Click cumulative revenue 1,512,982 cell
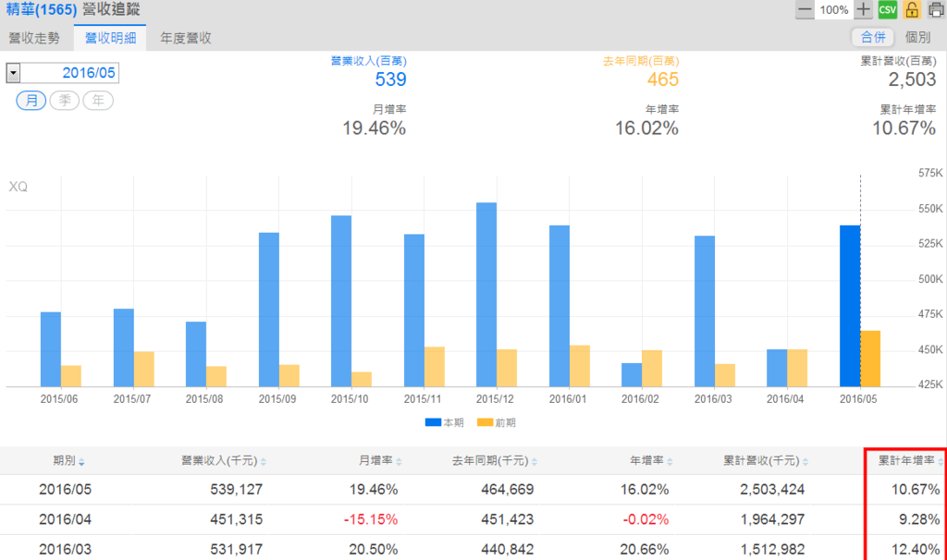 coord(772,550)
